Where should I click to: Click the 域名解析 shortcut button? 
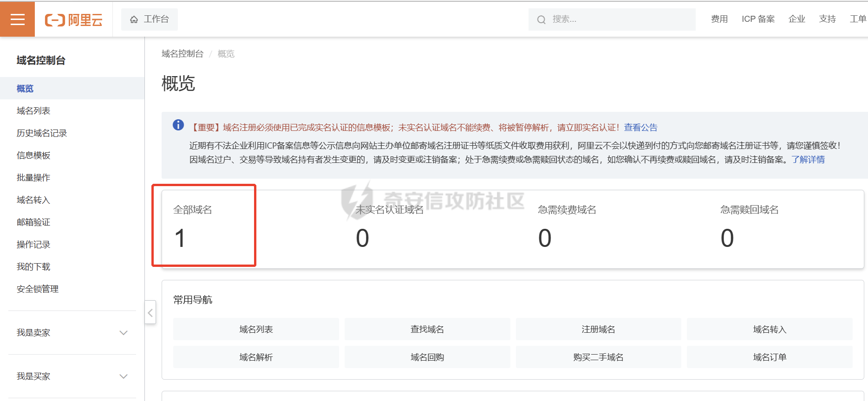pyautogui.click(x=256, y=357)
